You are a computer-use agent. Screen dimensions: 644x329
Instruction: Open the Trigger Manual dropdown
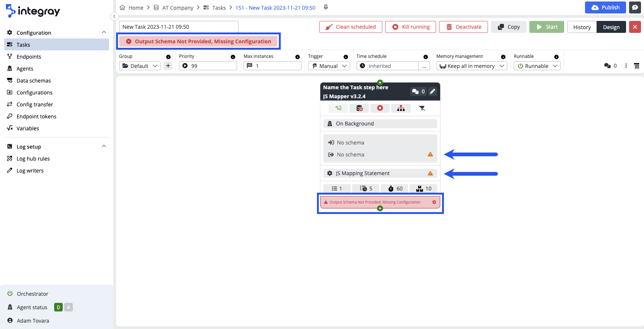pos(329,66)
